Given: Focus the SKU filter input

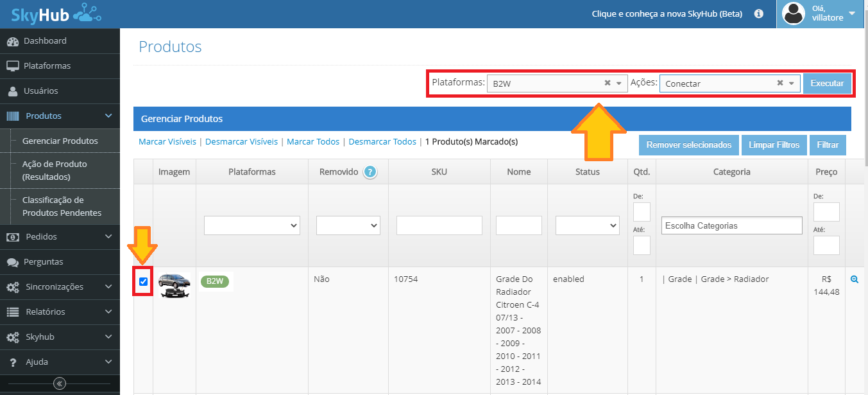Looking at the screenshot, I should coord(439,225).
